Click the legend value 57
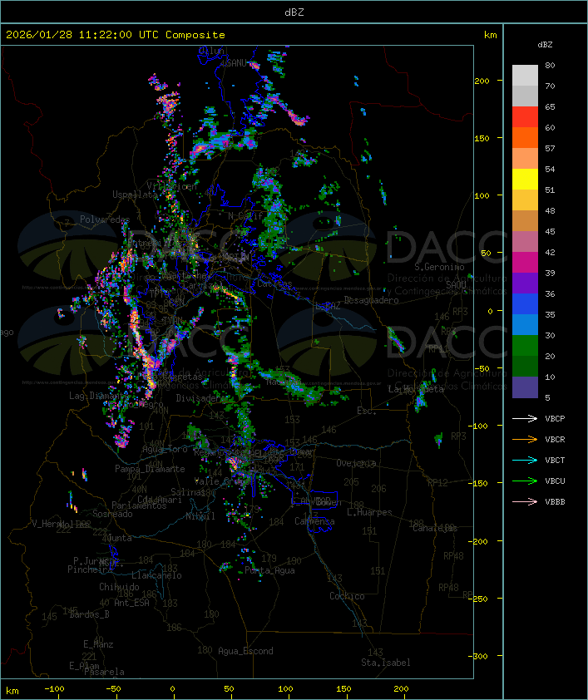 point(550,148)
